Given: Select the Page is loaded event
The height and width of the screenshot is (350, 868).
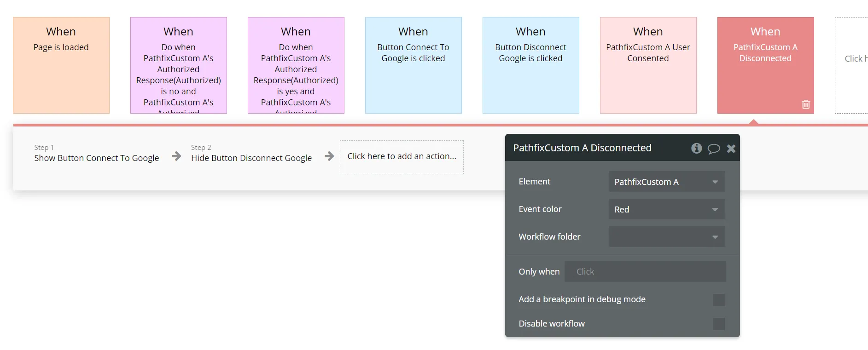Looking at the screenshot, I should 61,65.
